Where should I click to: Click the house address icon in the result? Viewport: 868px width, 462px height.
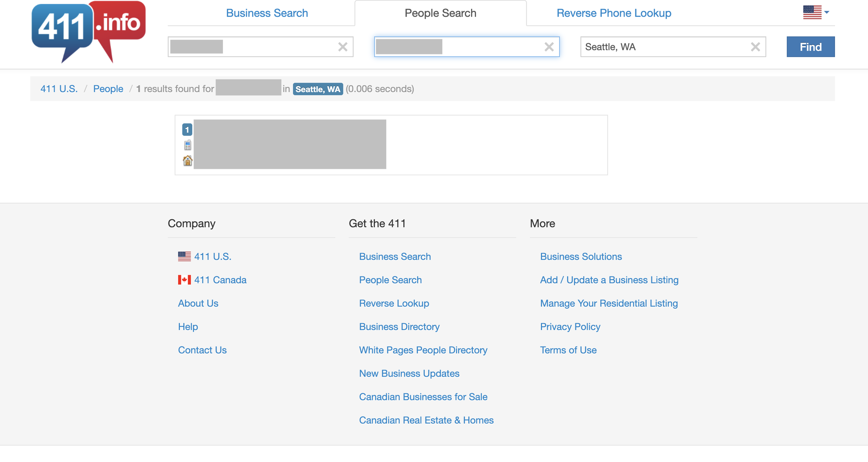coord(187,161)
